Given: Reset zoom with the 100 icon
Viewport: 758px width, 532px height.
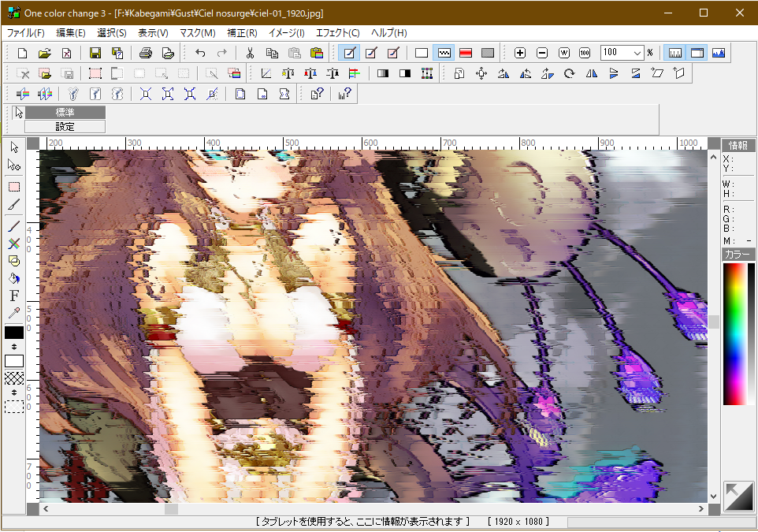Looking at the screenshot, I should 585,54.
